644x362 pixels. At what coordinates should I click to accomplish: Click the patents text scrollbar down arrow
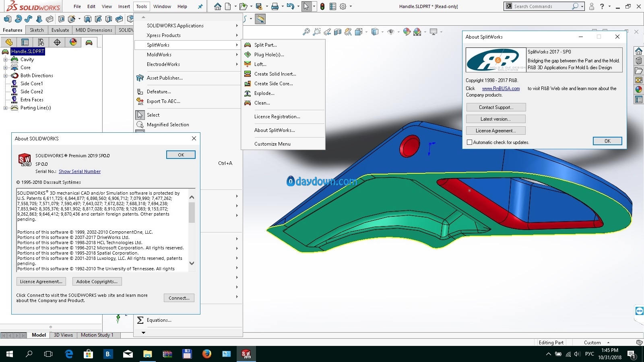[192, 263]
